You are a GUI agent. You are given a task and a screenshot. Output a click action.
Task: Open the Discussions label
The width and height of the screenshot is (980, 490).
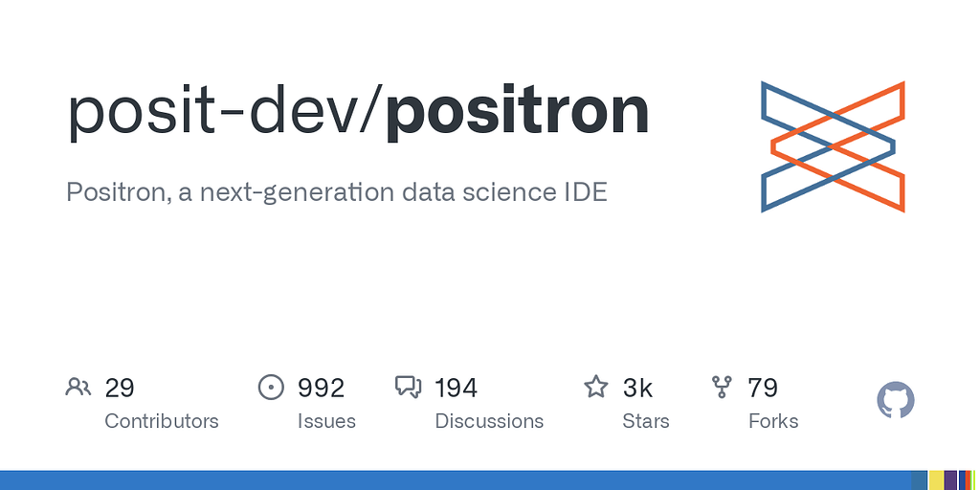[x=489, y=421]
